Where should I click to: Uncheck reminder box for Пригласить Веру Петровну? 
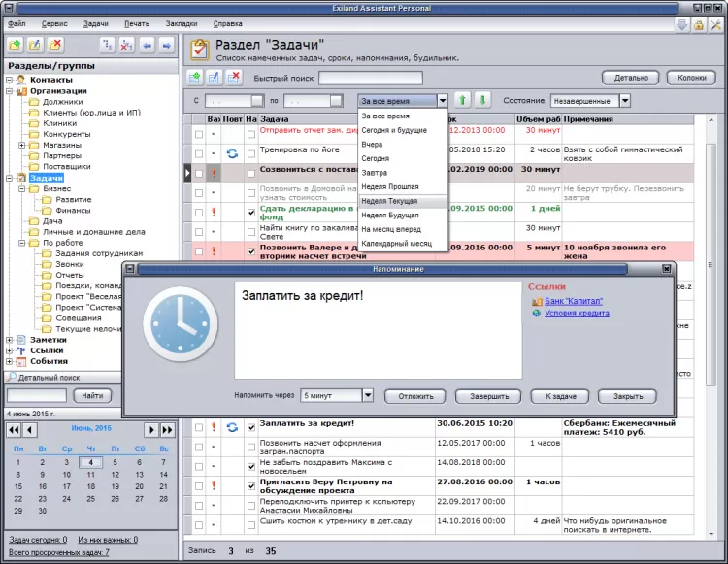pyautogui.click(x=251, y=486)
